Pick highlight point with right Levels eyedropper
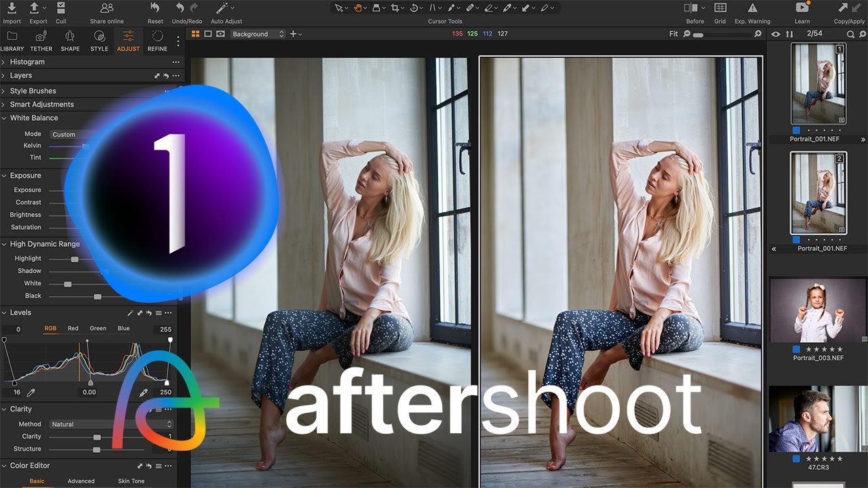Viewport: 868px width, 488px height. click(143, 392)
